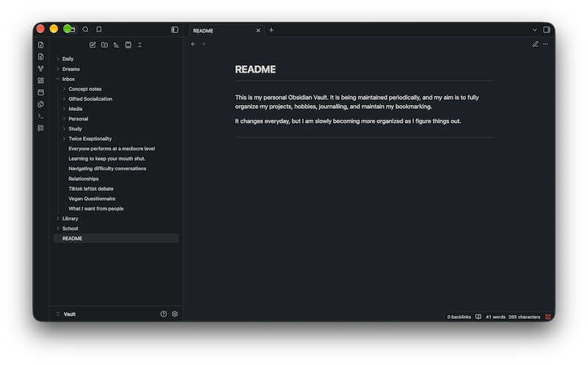
Task: Click the second ribbon file icon
Action: coord(41,57)
